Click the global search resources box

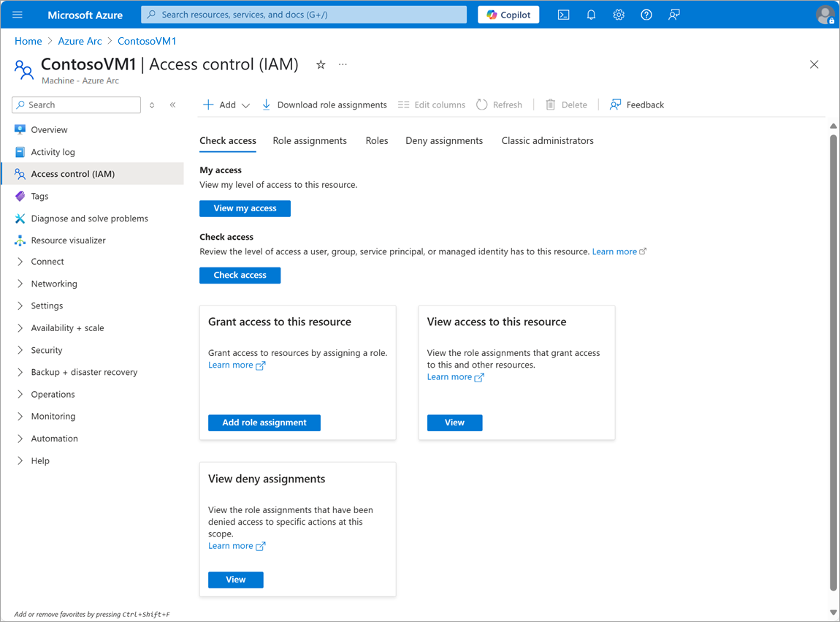(x=304, y=15)
